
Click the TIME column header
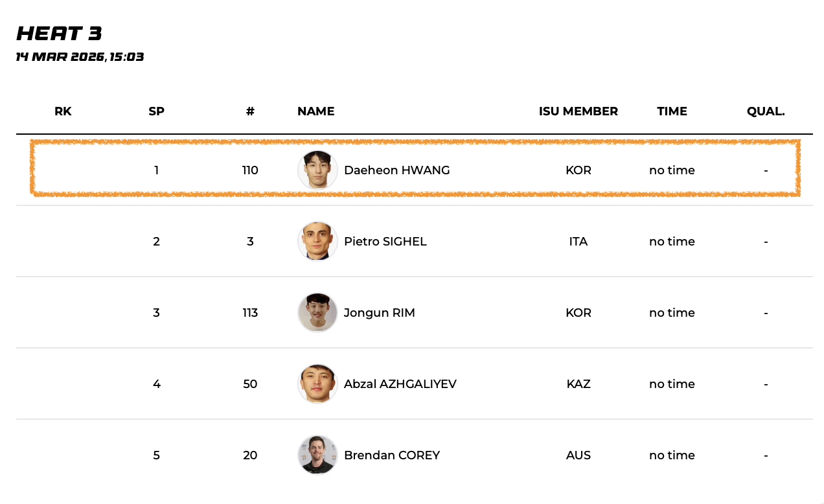(x=672, y=111)
